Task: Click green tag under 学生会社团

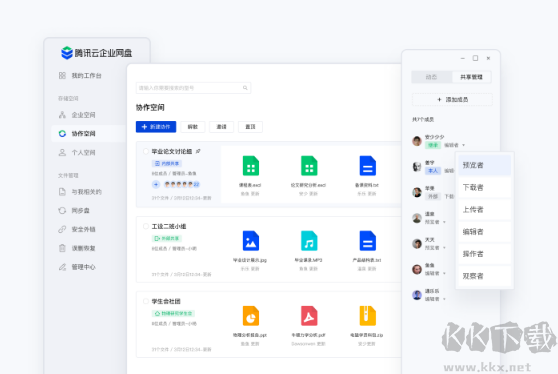Action: point(173,314)
